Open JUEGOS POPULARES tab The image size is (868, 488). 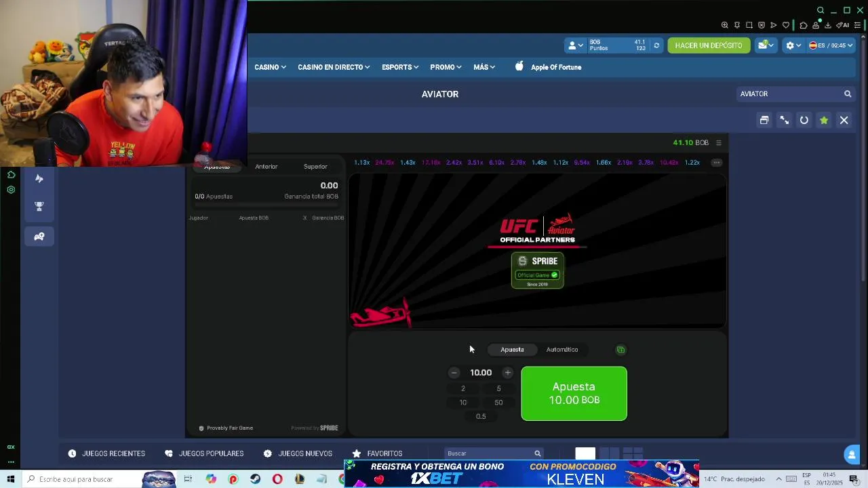click(x=204, y=453)
